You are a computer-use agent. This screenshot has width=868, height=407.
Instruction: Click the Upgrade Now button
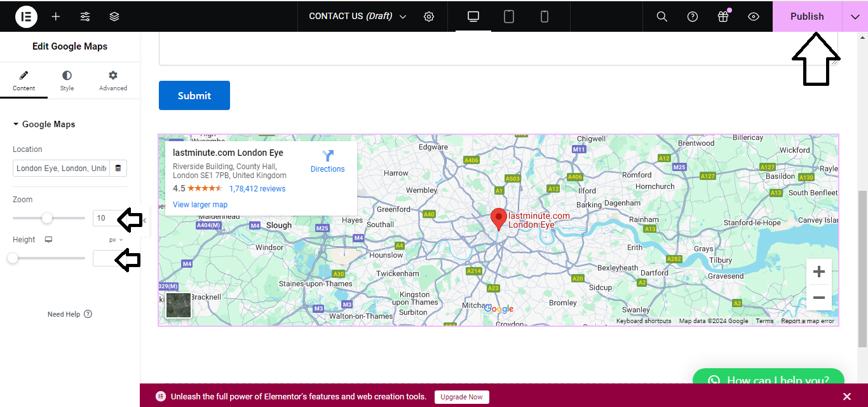pyautogui.click(x=462, y=397)
